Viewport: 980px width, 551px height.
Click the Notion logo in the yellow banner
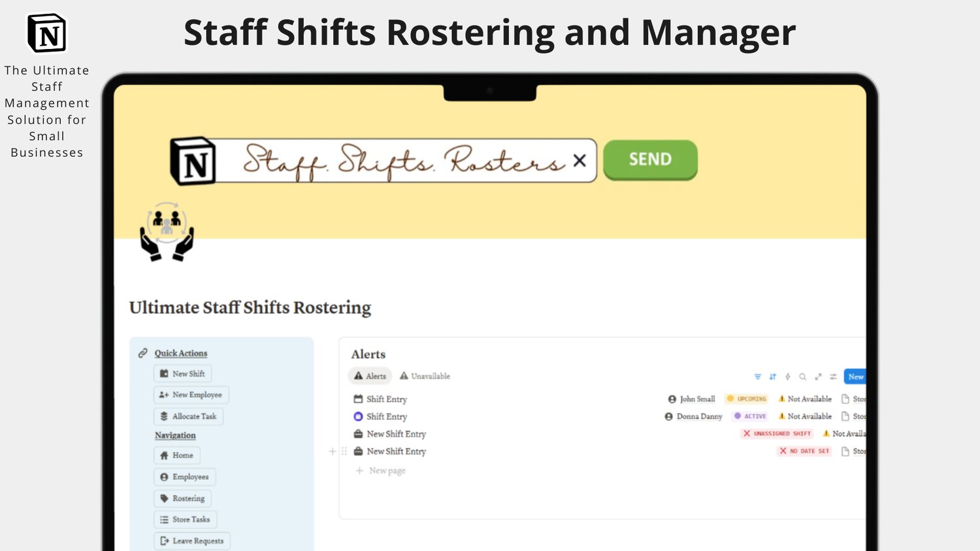193,161
